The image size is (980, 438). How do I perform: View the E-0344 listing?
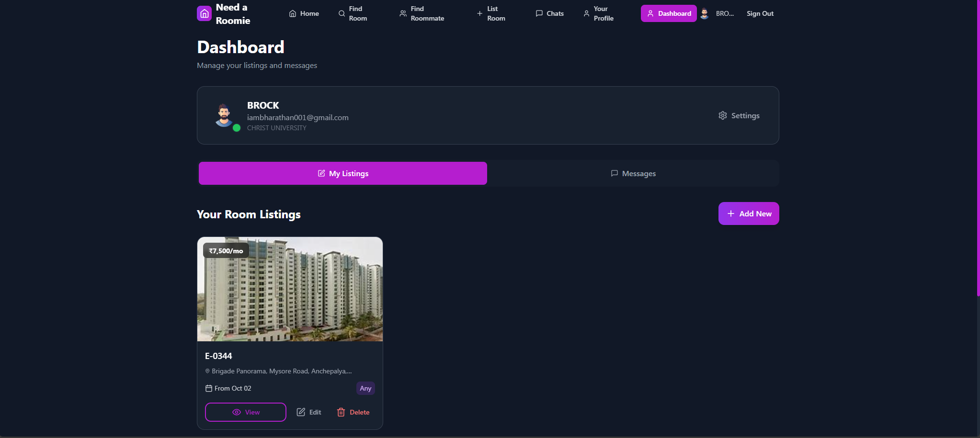[x=246, y=412]
